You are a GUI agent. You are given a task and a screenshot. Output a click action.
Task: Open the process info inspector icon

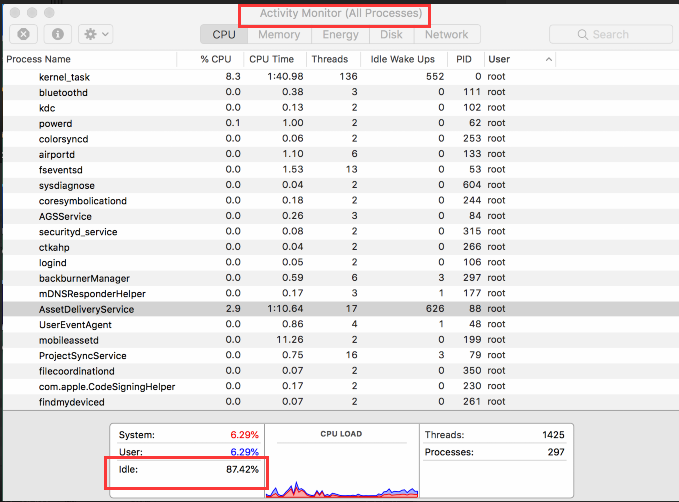(58, 34)
